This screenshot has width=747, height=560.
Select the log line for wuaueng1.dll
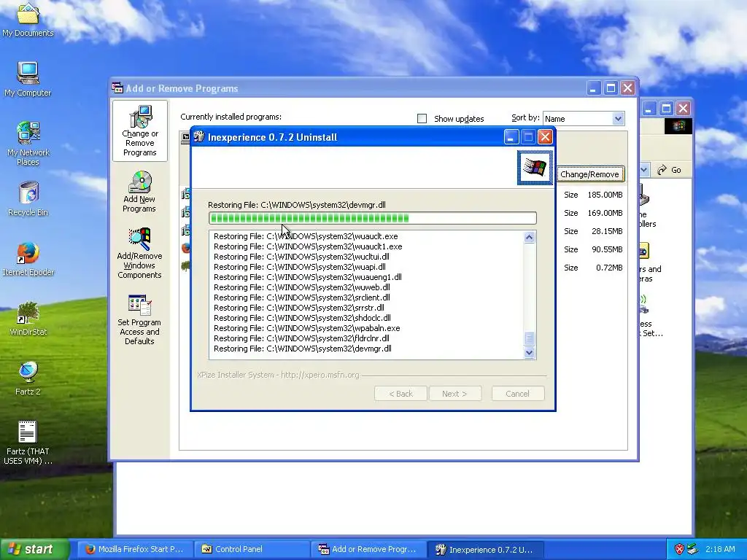(x=308, y=277)
